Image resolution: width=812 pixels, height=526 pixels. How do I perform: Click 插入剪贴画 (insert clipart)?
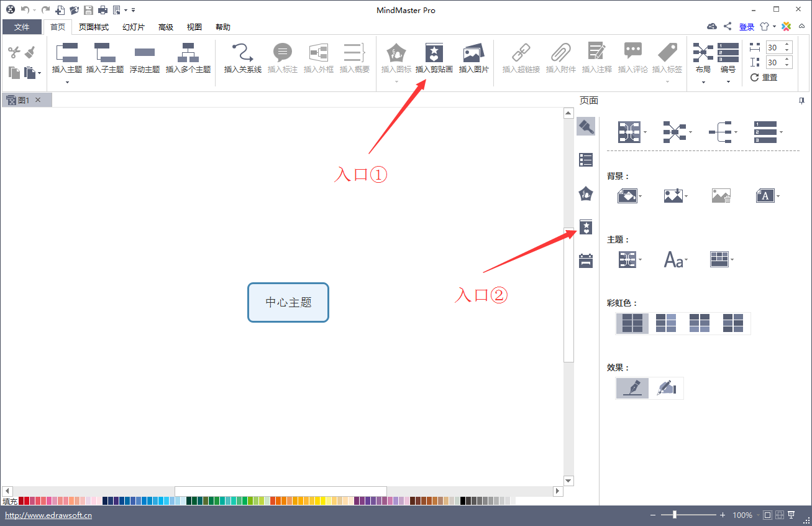tap(434, 59)
